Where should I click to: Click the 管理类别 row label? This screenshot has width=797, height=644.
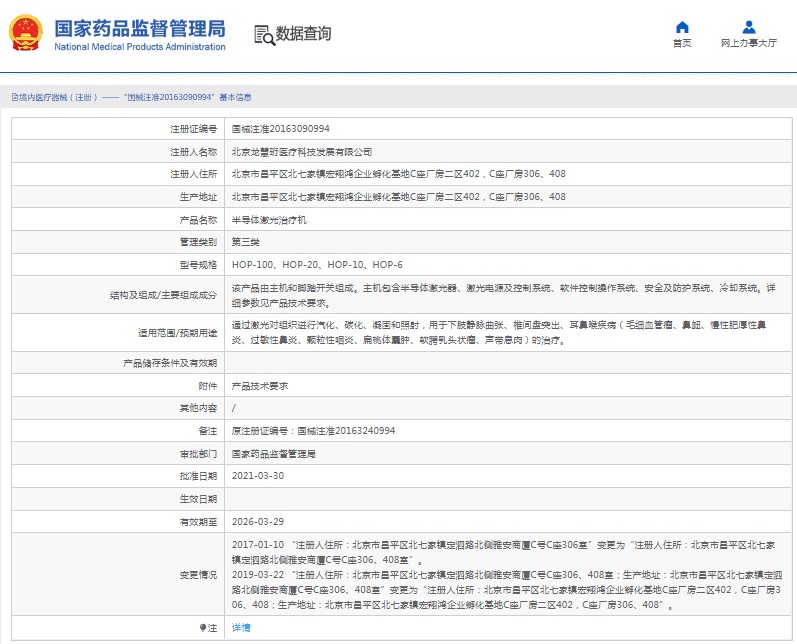point(198,242)
